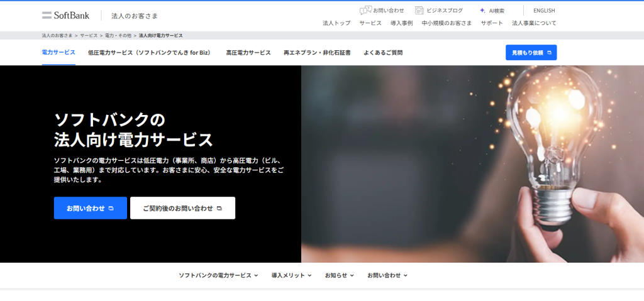Screen dimensions: 644x301
Task: Click breadcrumb 法人のお客さま
Action: click(x=57, y=36)
